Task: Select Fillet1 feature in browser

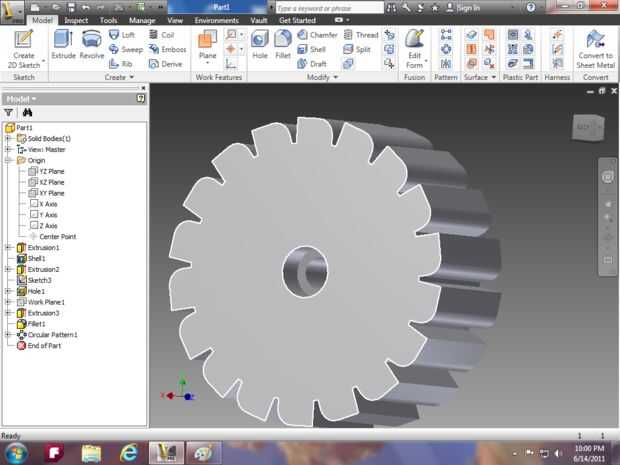Action: coord(31,324)
